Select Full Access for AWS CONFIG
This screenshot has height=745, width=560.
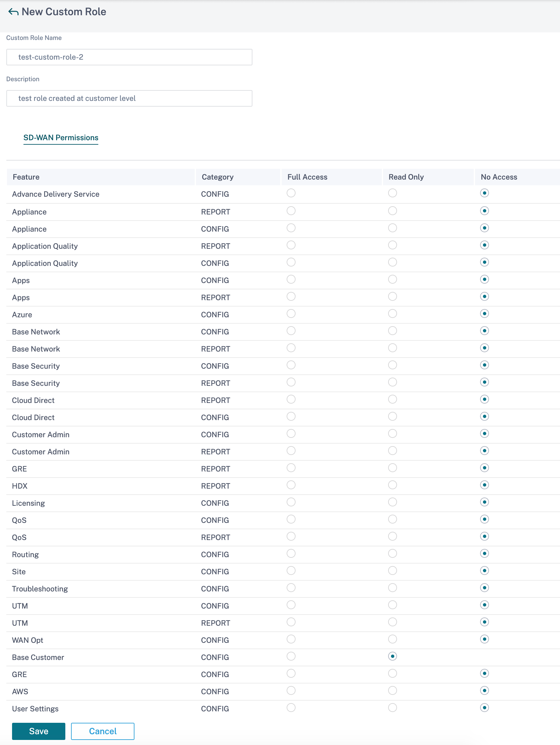click(291, 691)
